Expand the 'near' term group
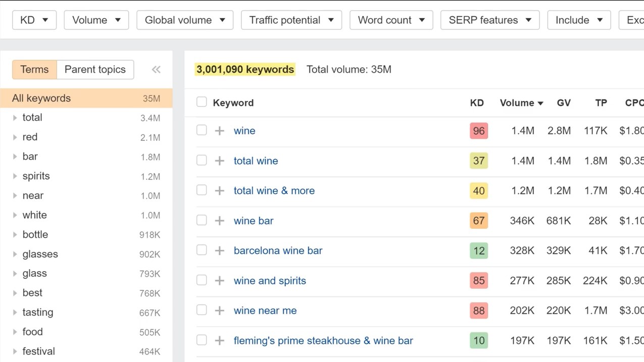 [15, 196]
